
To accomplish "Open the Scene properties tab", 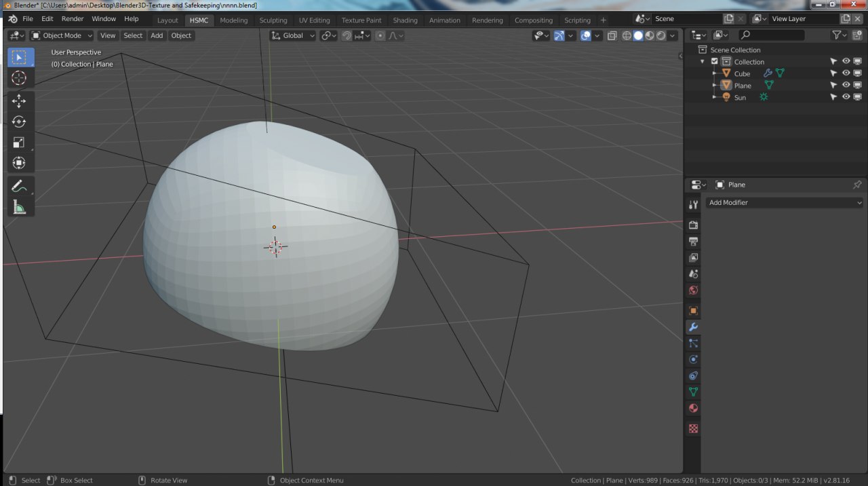I will (693, 274).
